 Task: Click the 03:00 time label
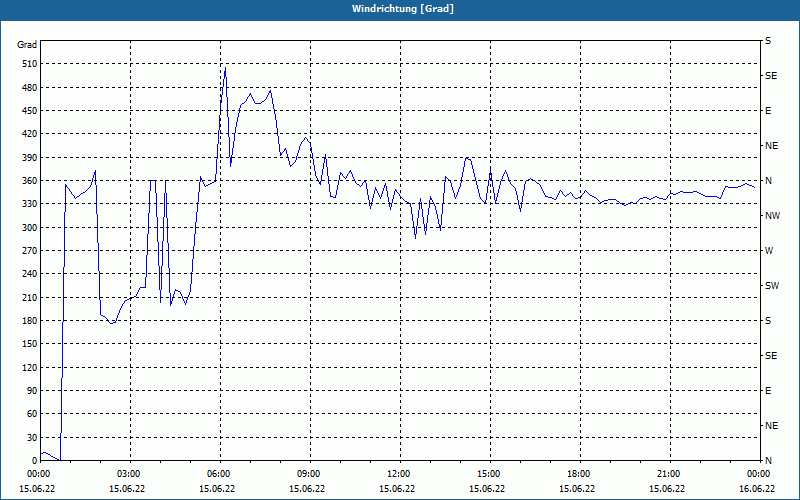pos(130,474)
